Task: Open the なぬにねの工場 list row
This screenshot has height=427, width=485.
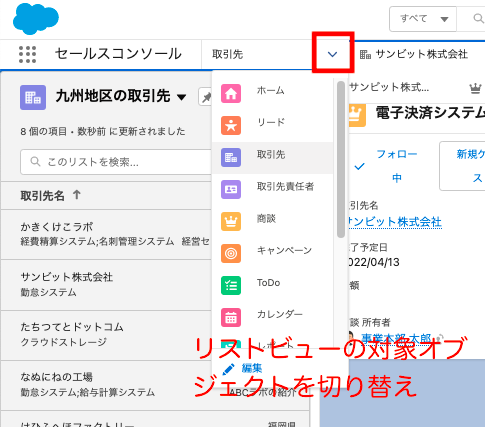Action: coord(106,385)
